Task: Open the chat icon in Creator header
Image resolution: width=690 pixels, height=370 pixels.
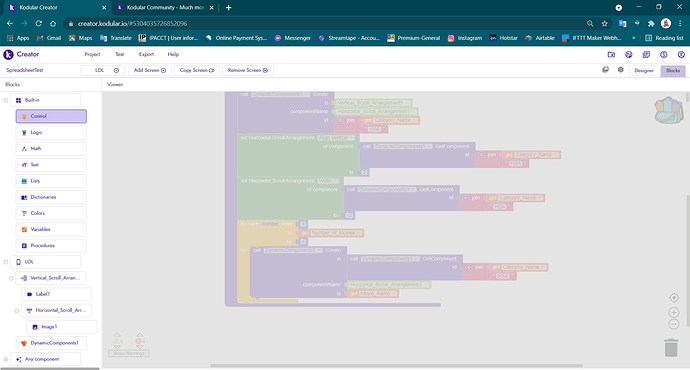Action: [x=646, y=55]
